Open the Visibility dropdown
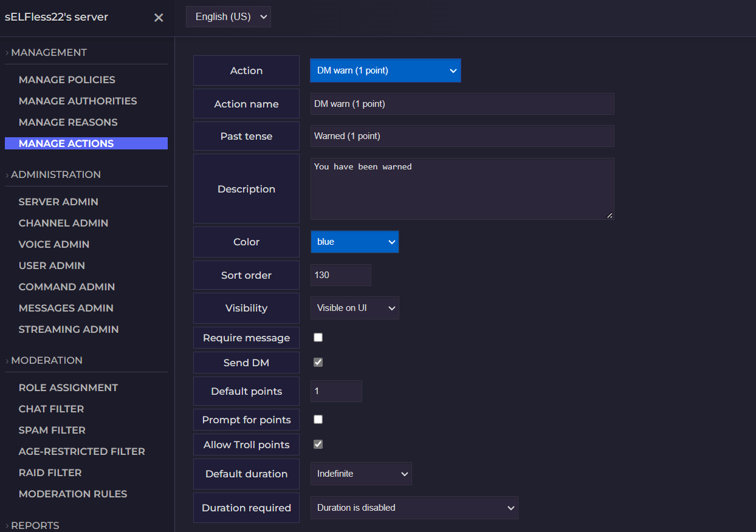756x532 pixels. [x=354, y=308]
